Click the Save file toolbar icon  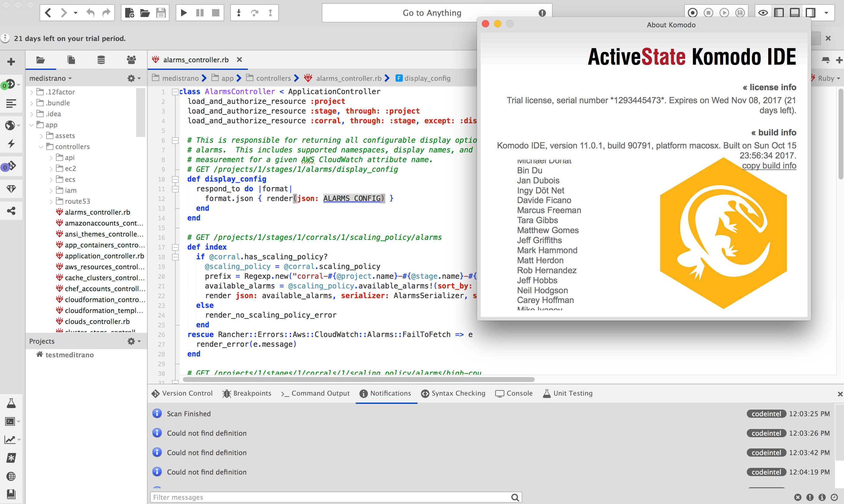pyautogui.click(x=161, y=13)
